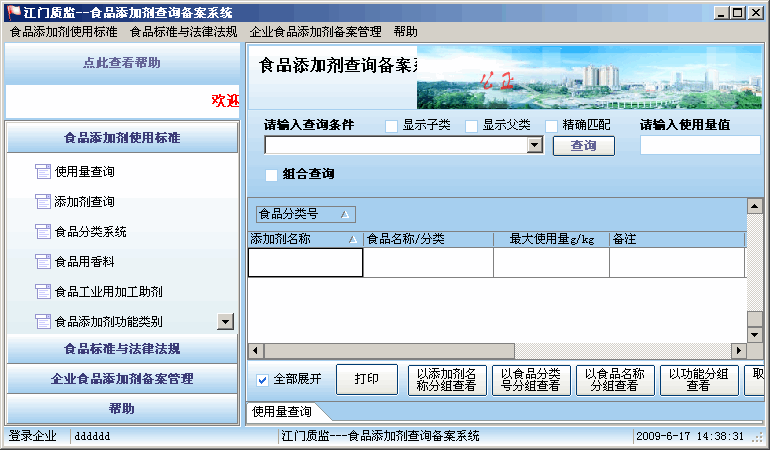The width and height of the screenshot is (770, 450).
Task: Click the 食品添加剂功能类别 sidebar icon
Action: pos(42,322)
